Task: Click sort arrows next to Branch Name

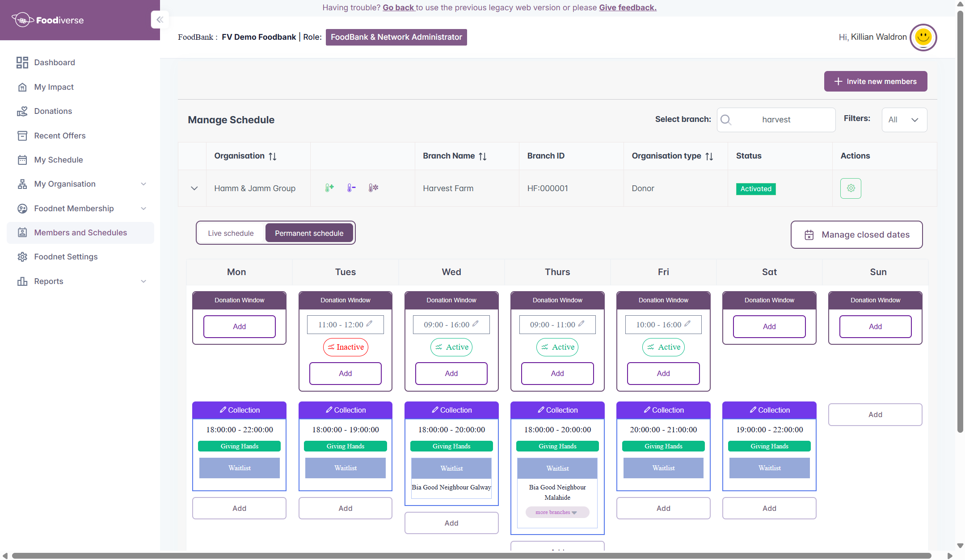Action: pyautogui.click(x=483, y=156)
